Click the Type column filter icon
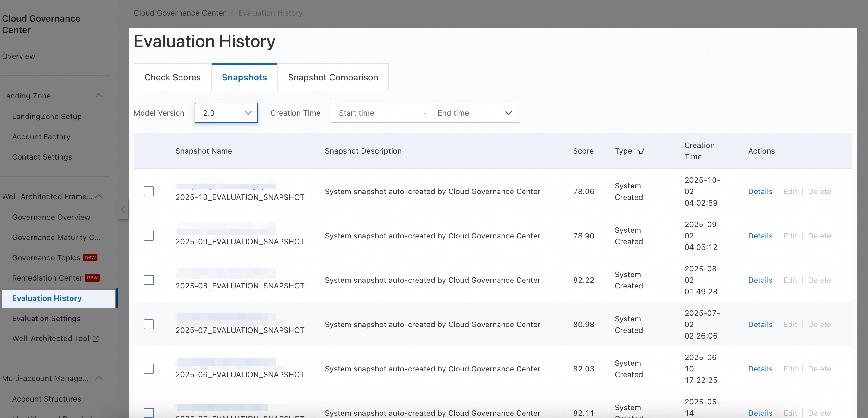The image size is (868, 418). pyautogui.click(x=641, y=151)
